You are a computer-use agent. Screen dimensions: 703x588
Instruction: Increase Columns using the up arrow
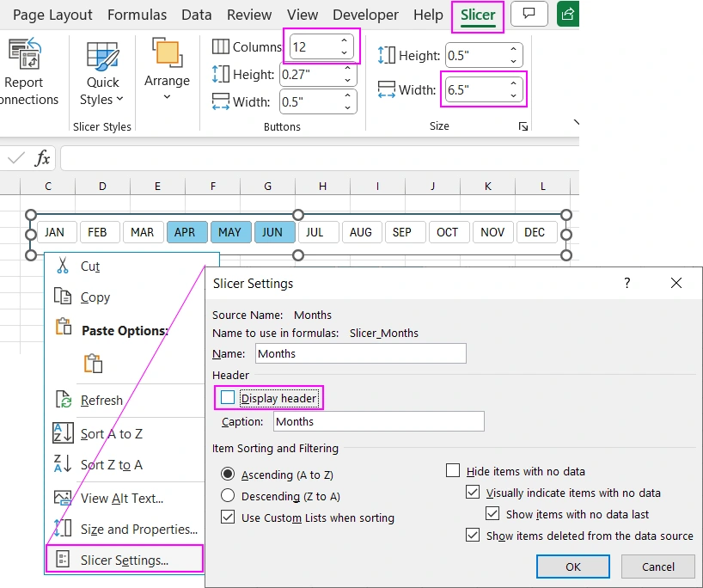coord(343,39)
